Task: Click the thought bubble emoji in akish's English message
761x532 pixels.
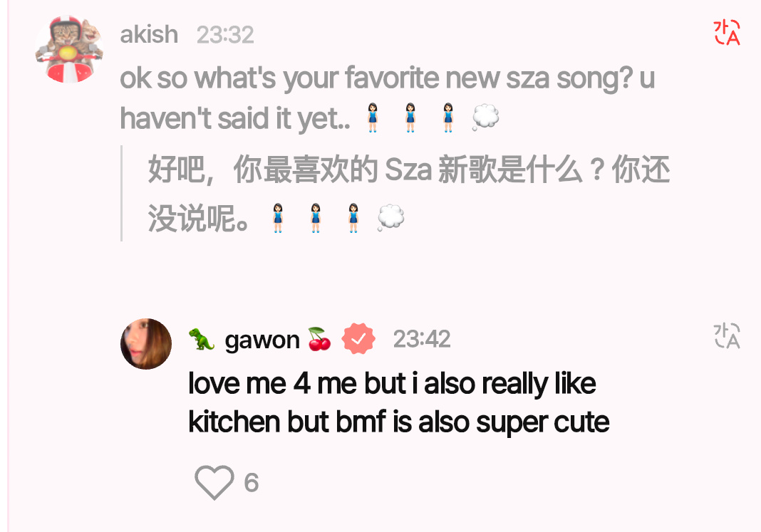Action: 485,118
